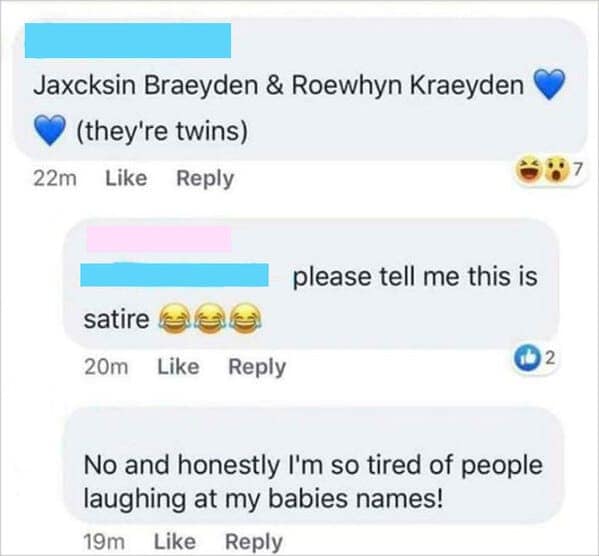Click the 19m timestamp on the last reply
Image resolution: width=599 pixels, height=556 pixels.
pyautogui.click(x=104, y=542)
